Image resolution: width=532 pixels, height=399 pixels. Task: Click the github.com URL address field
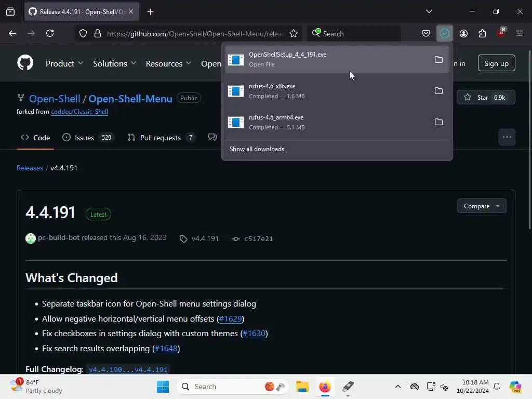[194, 34]
